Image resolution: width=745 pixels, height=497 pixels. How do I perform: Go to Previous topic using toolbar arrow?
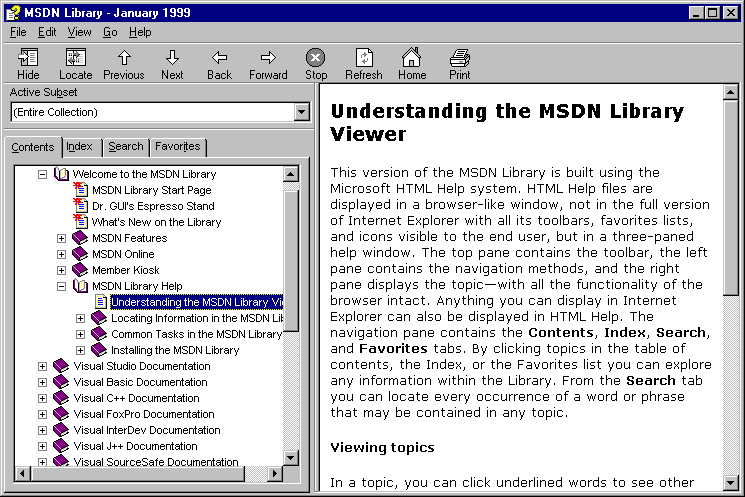(124, 58)
